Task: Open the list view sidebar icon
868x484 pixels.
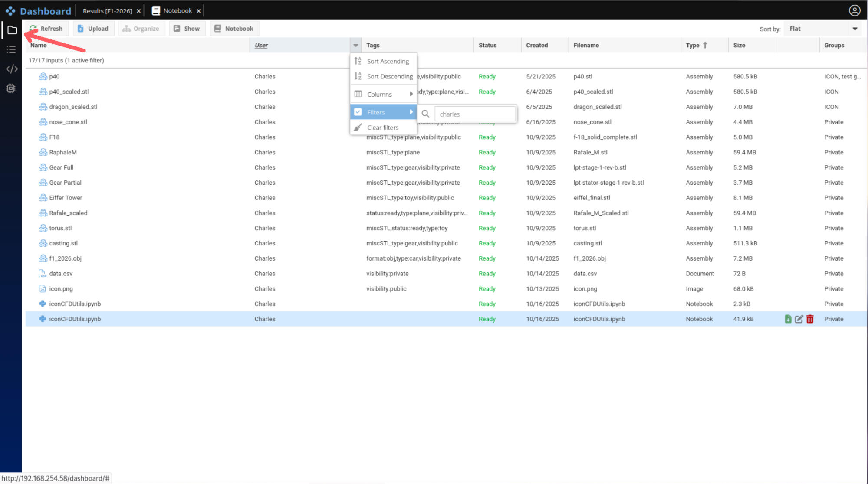Action: [x=11, y=50]
